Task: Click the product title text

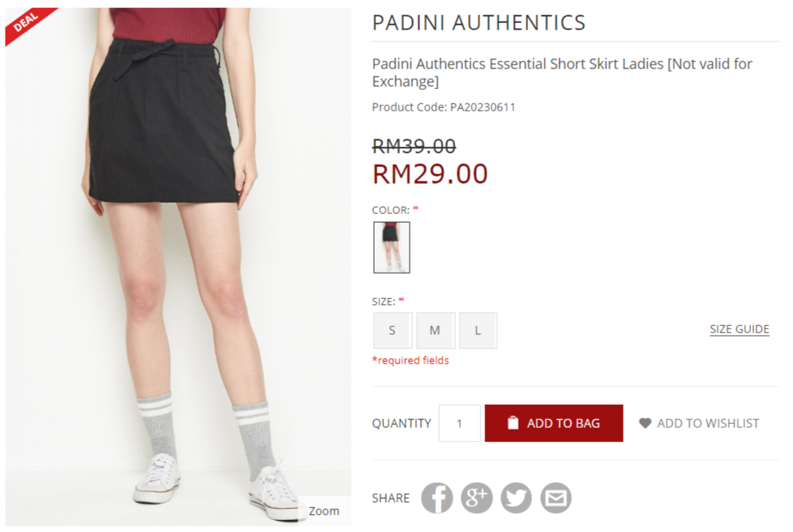Action: tap(562, 72)
